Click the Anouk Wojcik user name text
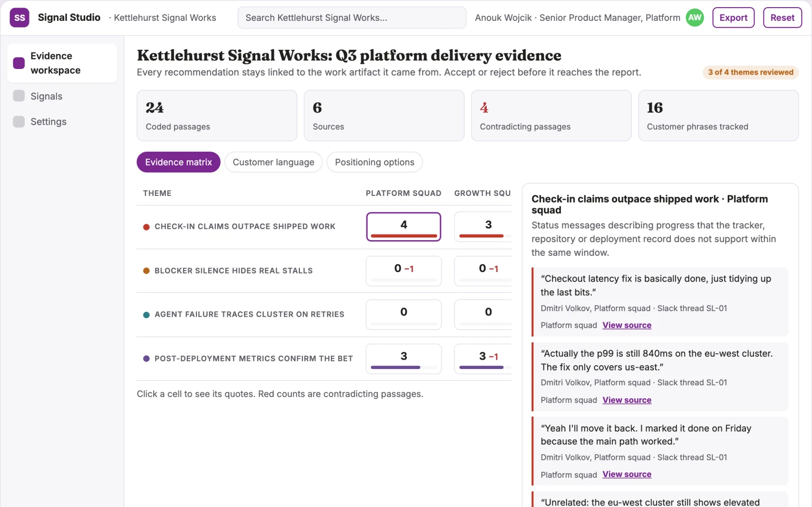Viewport: 812px width, 507px height. point(503,18)
